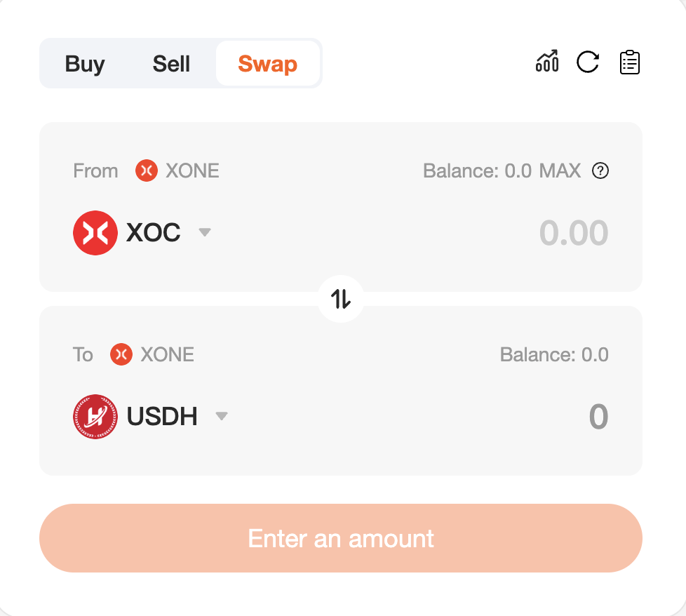Switch to the Buy tab

point(85,64)
